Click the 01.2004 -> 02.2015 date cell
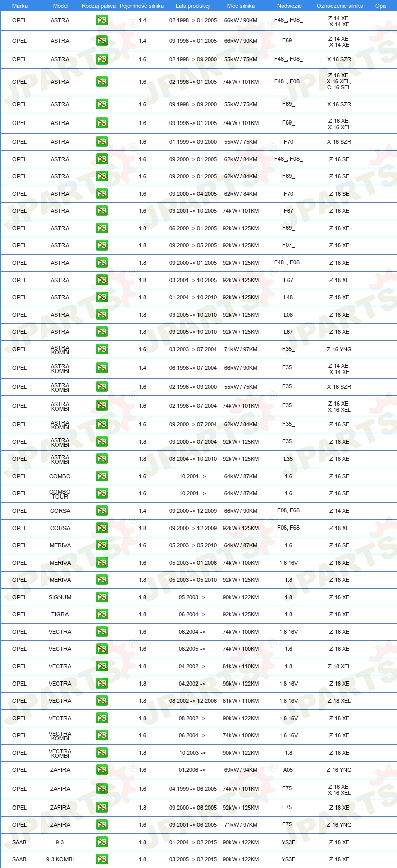Viewport: 397px width, 868px height. coord(193,842)
